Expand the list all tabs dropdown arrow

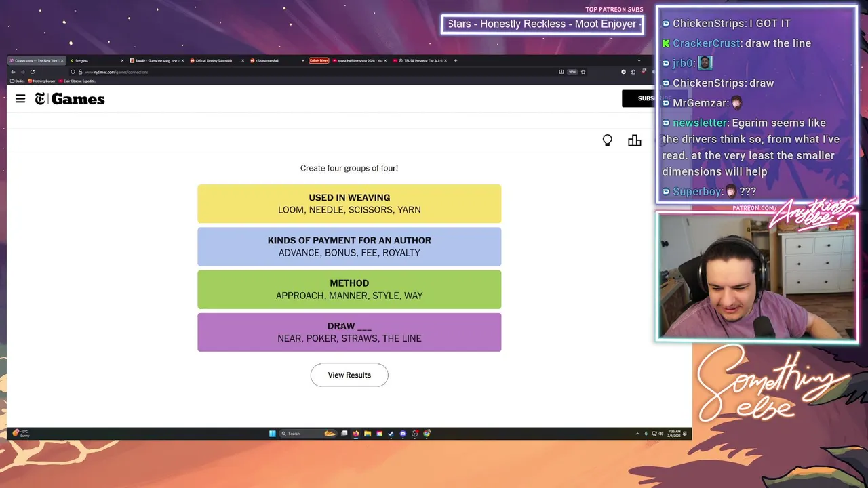click(639, 60)
